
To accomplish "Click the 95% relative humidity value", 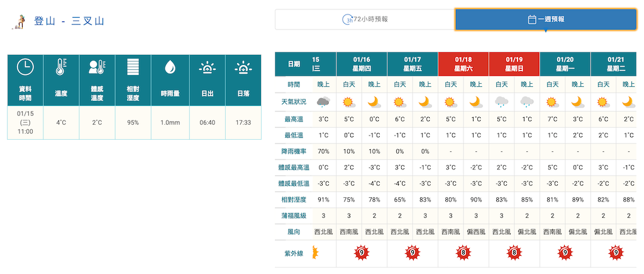I will coord(133,123).
